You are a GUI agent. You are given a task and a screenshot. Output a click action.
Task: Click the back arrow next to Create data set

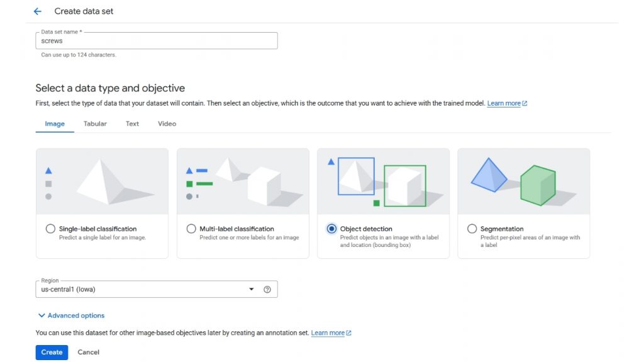pyautogui.click(x=38, y=11)
